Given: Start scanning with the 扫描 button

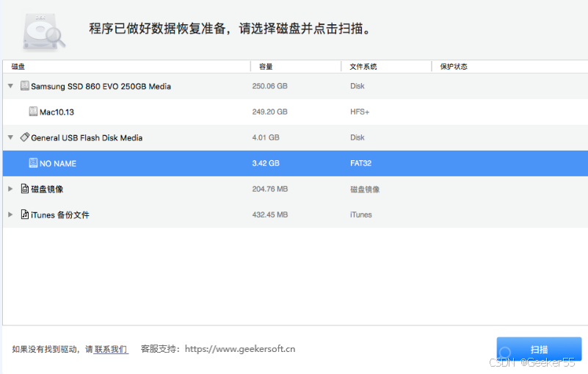Looking at the screenshot, I should coord(539,349).
